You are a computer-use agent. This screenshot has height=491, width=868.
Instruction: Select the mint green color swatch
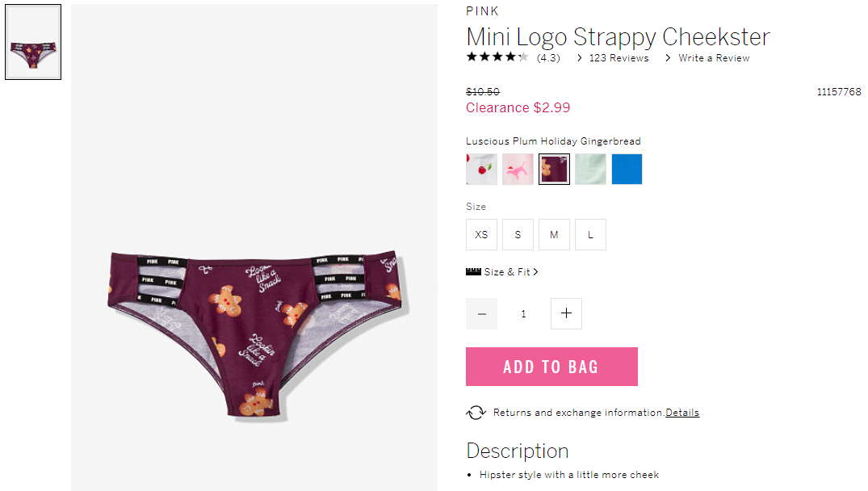click(590, 169)
